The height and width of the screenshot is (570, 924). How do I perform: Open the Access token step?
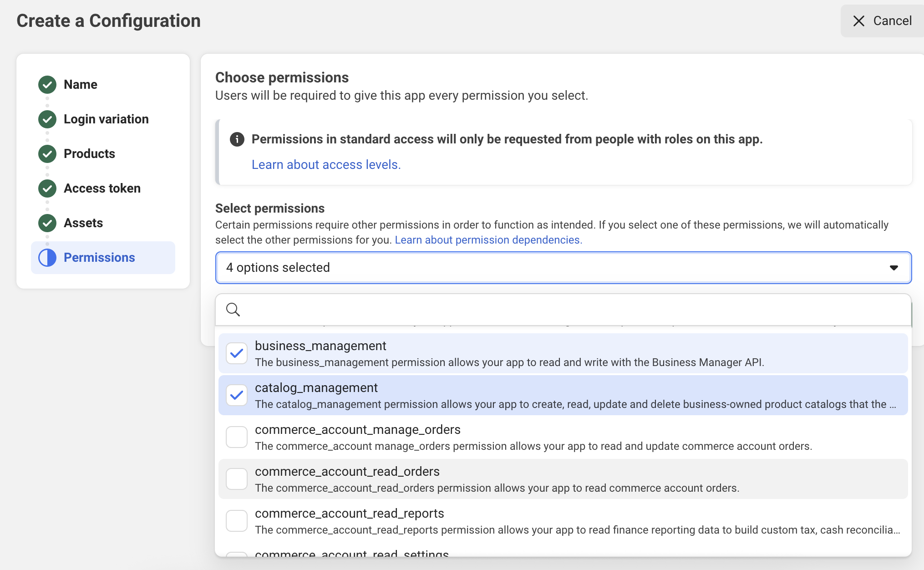pos(102,188)
